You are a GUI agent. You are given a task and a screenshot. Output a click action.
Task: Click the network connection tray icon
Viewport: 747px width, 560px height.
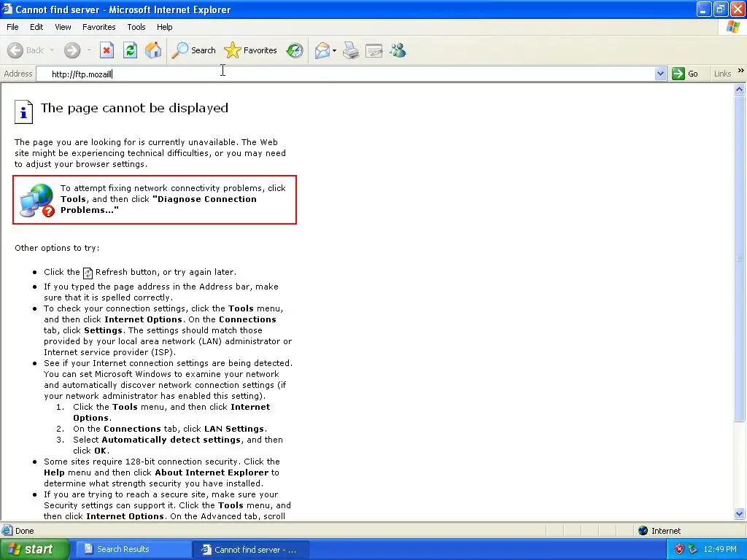693,550
